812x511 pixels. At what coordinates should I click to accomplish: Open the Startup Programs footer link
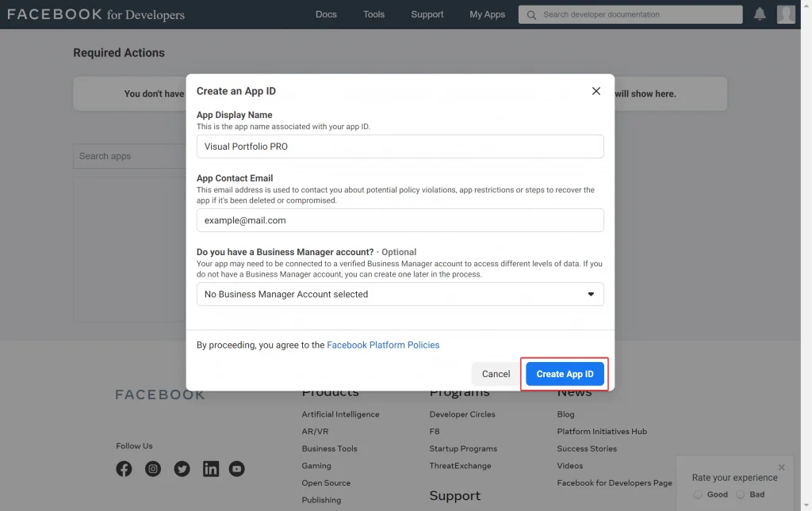coord(463,448)
